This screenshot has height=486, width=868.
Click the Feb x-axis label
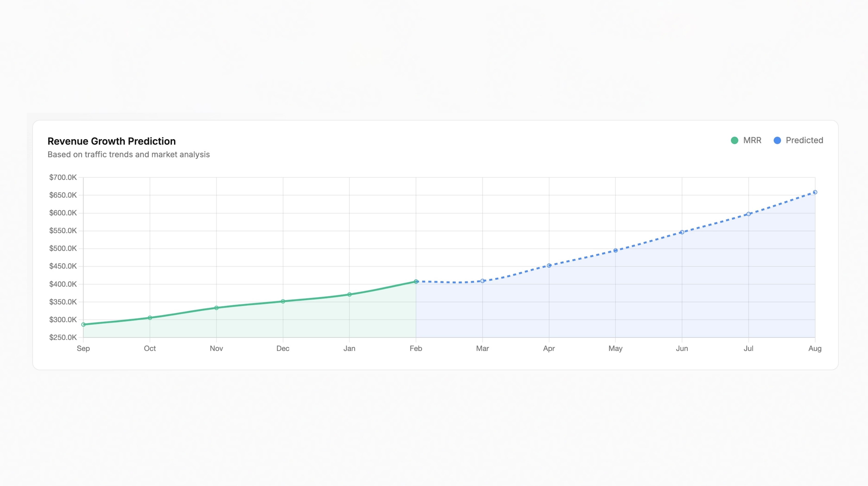click(416, 348)
